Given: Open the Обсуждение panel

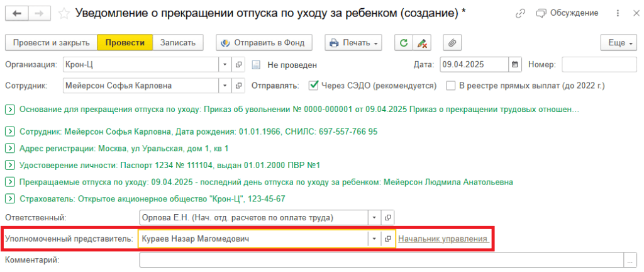Looking at the screenshot, I should coord(558,13).
